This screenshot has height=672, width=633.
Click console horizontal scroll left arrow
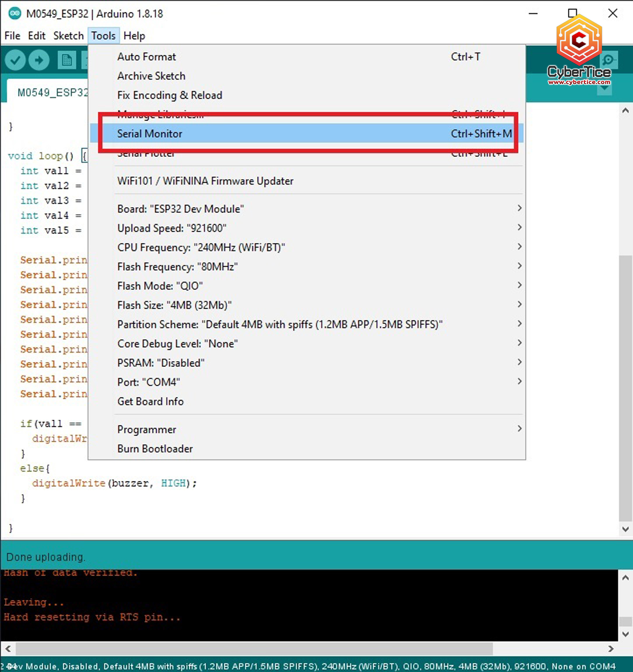click(x=8, y=648)
